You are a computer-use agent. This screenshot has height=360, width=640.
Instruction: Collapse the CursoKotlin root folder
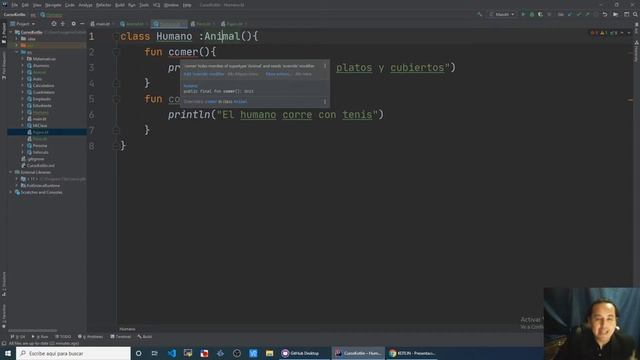tap(11, 32)
